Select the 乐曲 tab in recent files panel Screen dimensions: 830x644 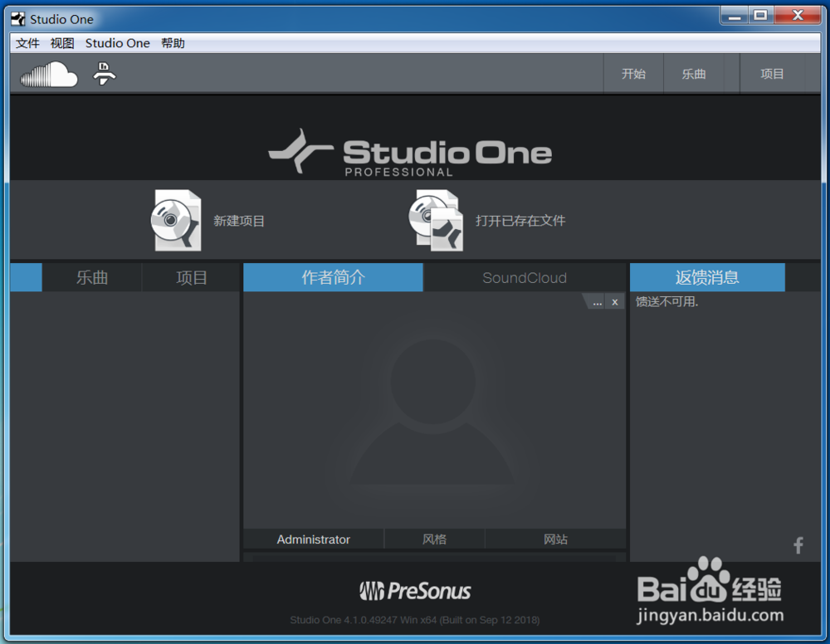coord(92,277)
